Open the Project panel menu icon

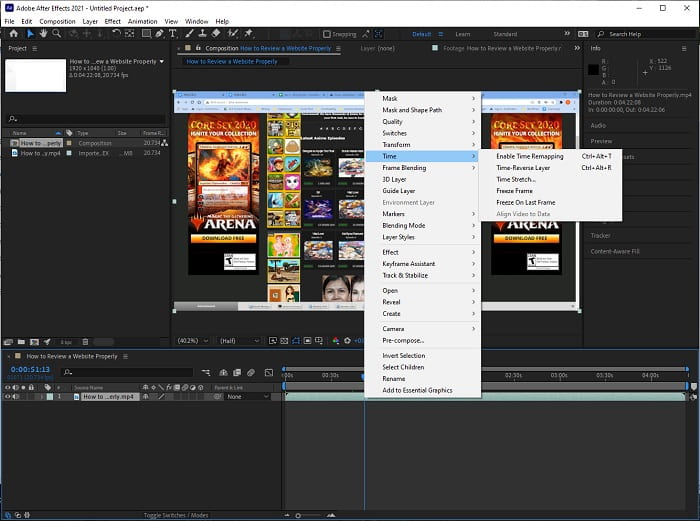pyautogui.click(x=35, y=48)
